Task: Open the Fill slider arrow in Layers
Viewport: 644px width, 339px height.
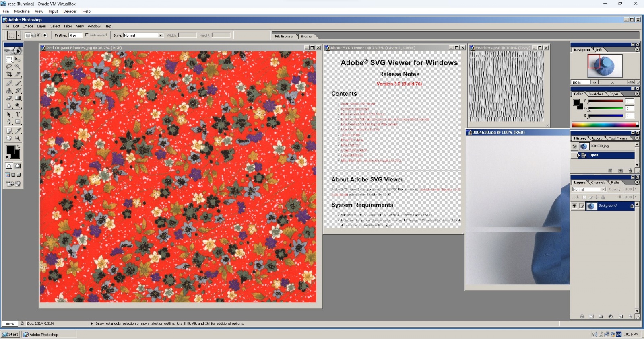Action: tap(636, 197)
